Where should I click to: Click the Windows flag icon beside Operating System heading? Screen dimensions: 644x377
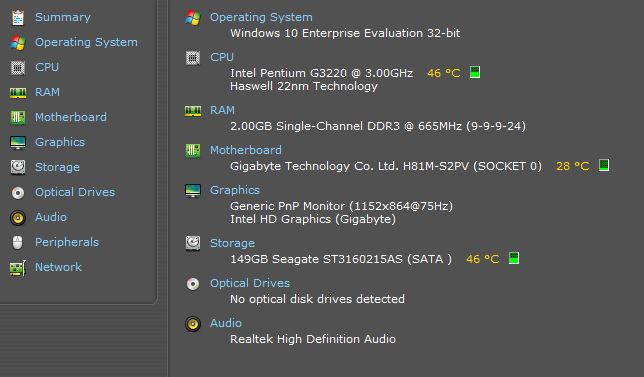click(193, 18)
